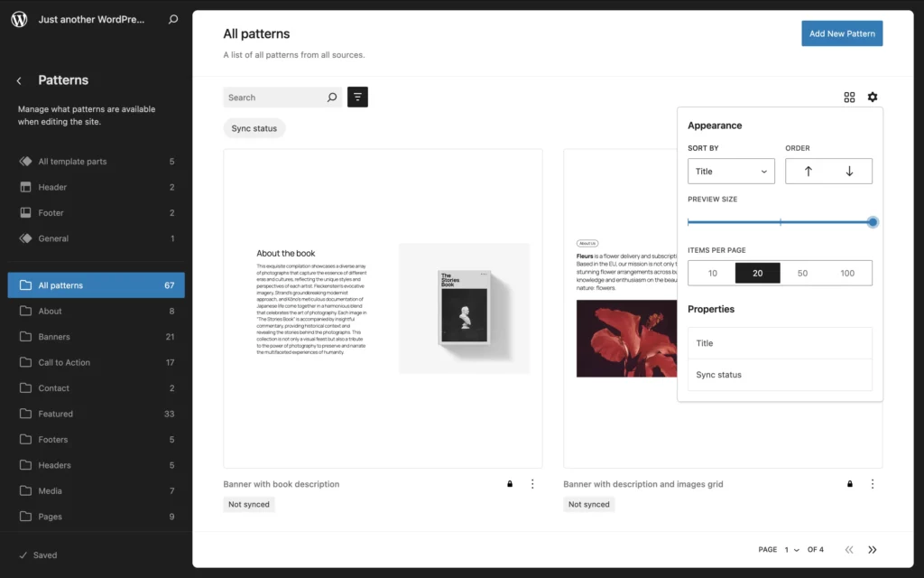Click the All template parts icon

(25, 161)
